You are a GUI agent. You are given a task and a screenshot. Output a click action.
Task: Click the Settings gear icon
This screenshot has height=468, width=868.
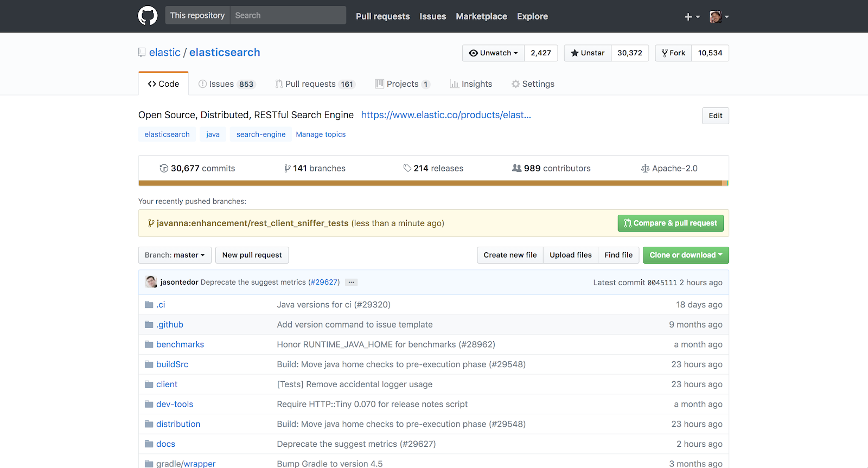515,84
